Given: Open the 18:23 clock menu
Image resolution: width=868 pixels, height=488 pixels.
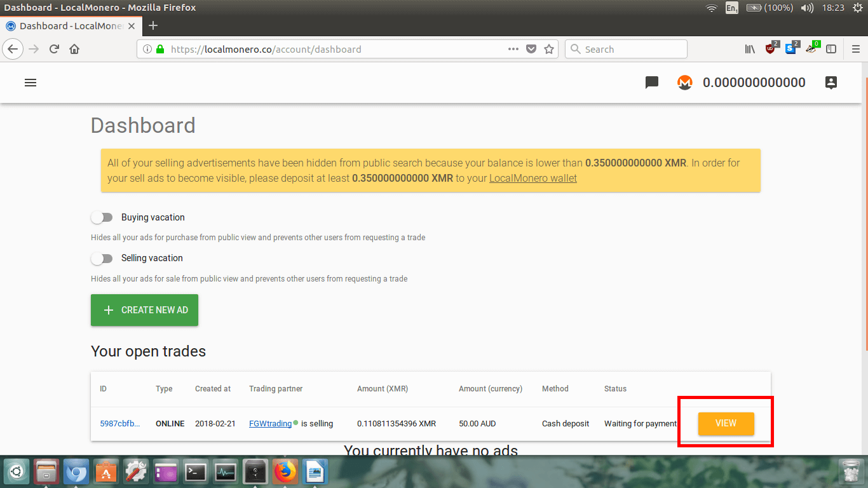Looking at the screenshot, I should 832,8.
